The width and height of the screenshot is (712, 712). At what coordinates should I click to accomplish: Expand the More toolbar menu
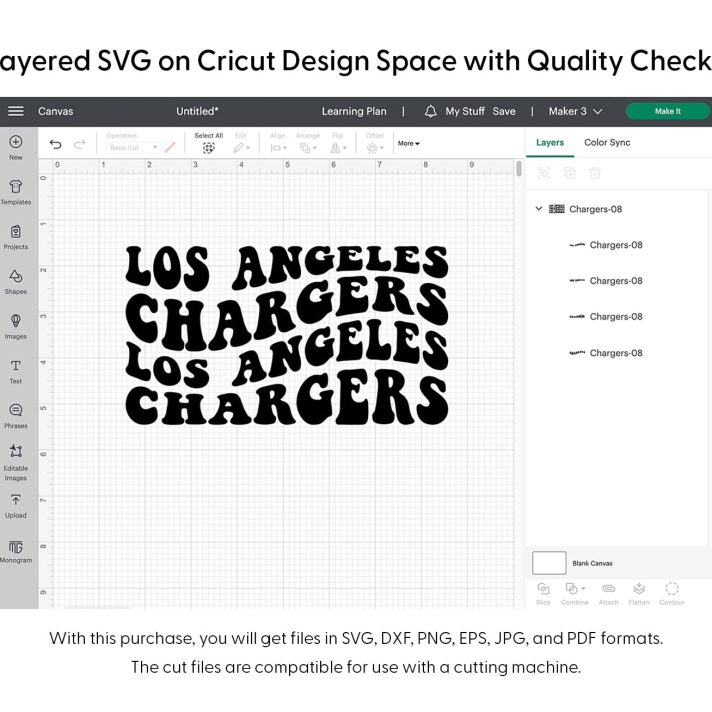pyautogui.click(x=409, y=143)
